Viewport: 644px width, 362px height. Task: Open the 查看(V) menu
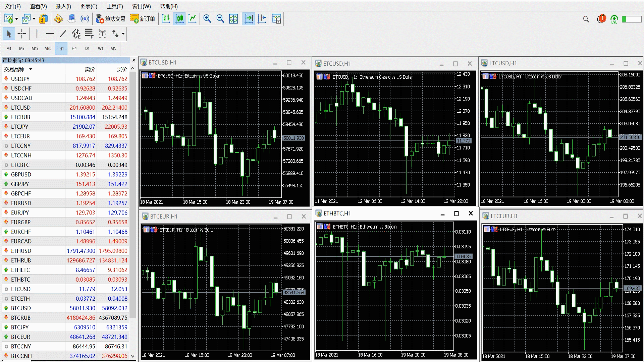(39, 6)
